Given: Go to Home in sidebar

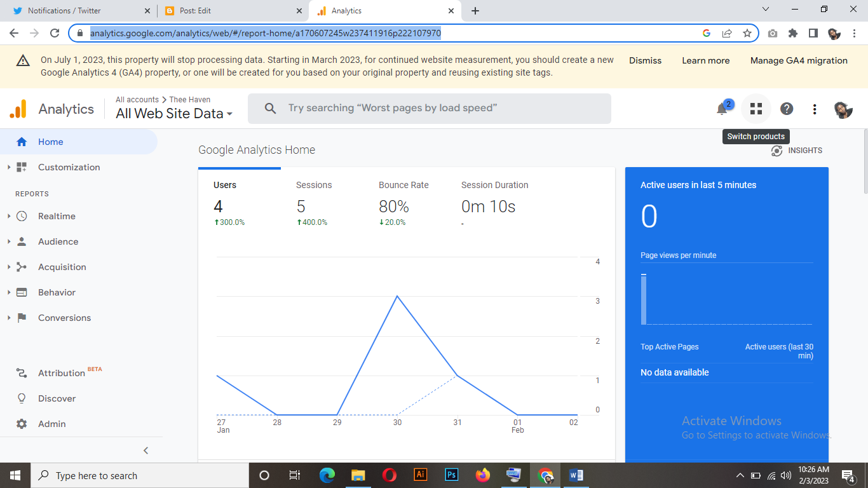Looking at the screenshot, I should [79, 142].
